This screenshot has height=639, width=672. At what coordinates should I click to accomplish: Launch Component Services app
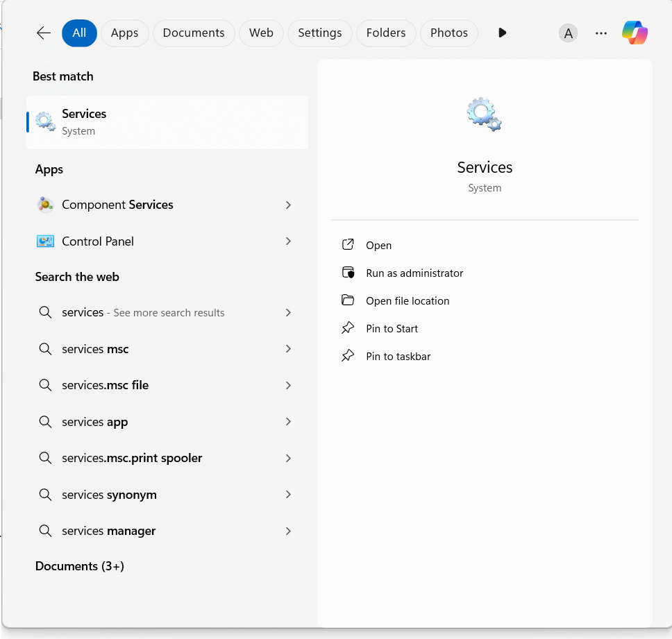click(117, 205)
